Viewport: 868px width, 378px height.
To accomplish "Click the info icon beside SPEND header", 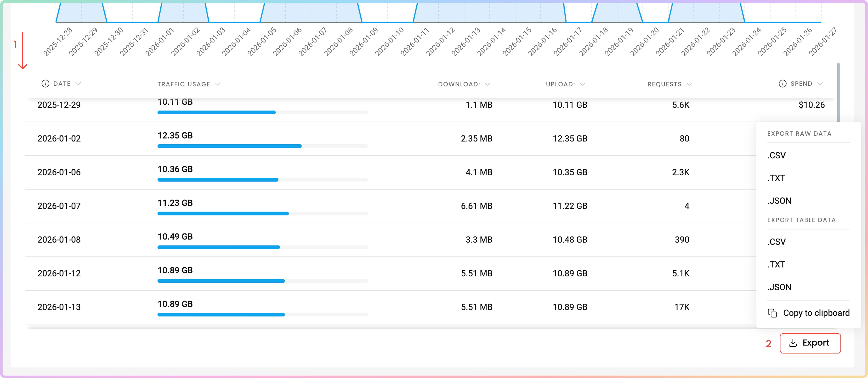I will pyautogui.click(x=782, y=84).
